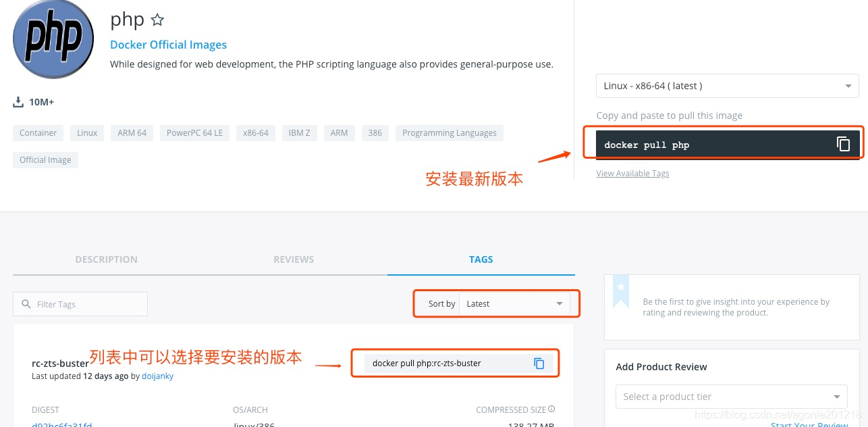The width and height of the screenshot is (868, 427).
Task: Select the ARM 64 tag chip
Action: tap(132, 133)
